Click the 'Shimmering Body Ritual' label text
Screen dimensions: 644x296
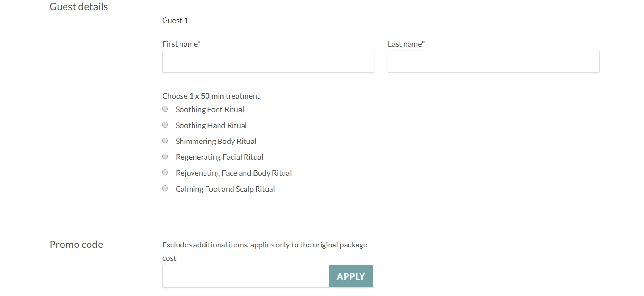click(x=216, y=141)
